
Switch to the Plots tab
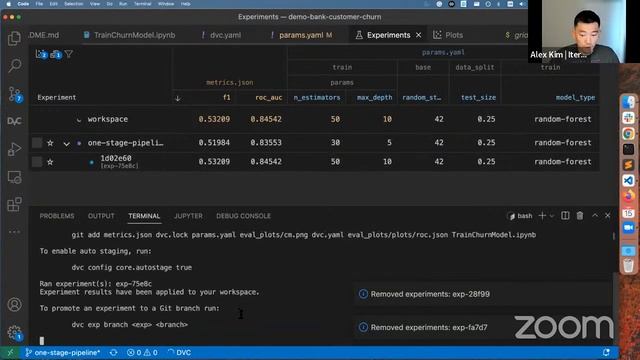[448, 35]
